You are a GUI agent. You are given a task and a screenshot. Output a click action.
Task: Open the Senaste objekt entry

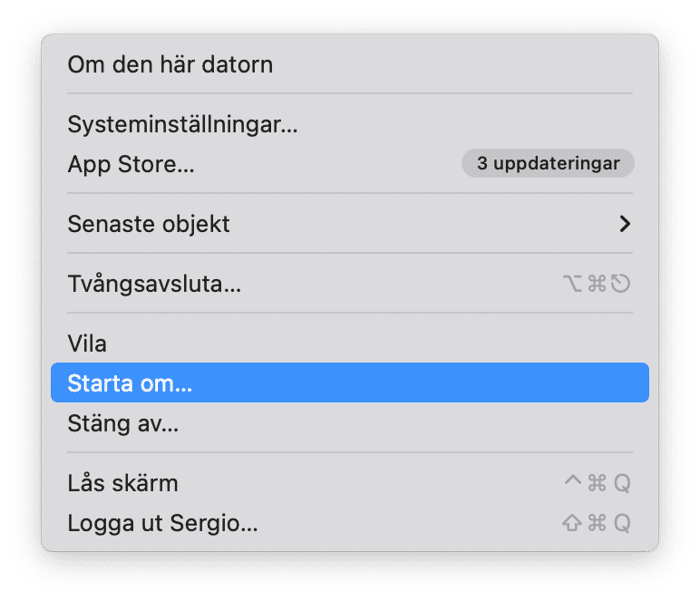click(x=350, y=224)
